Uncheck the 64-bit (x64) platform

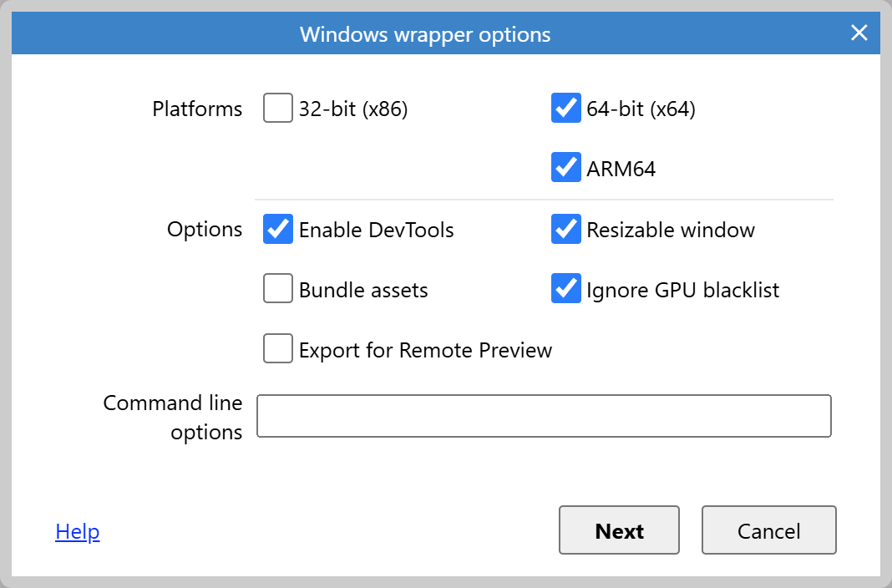pyautogui.click(x=566, y=108)
